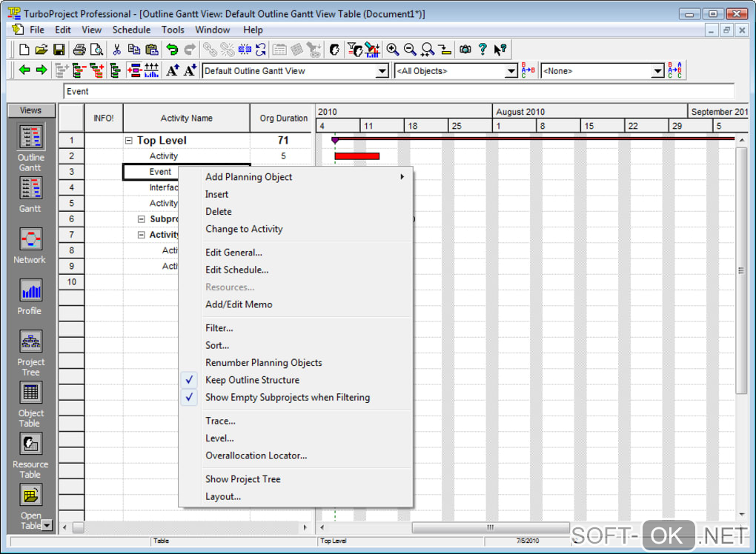
Task: Open Print Preview magnifier-page icon
Action: [97, 49]
